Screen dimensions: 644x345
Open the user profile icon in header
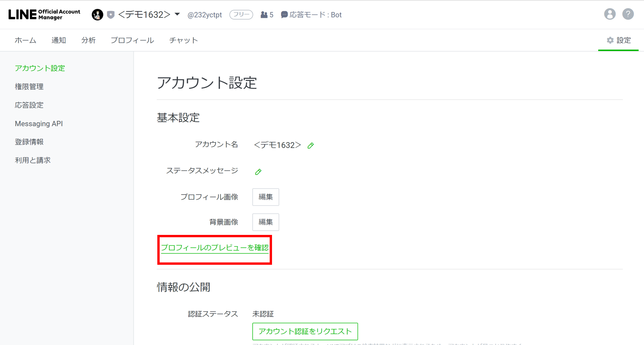click(610, 14)
